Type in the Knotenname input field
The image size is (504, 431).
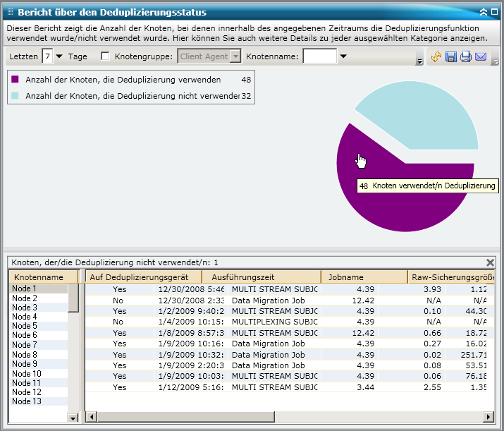(319, 56)
